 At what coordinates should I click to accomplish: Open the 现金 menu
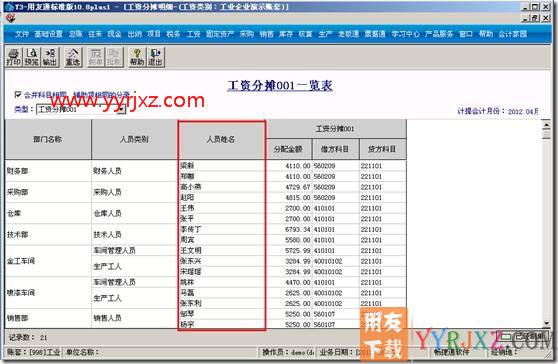(x=115, y=34)
